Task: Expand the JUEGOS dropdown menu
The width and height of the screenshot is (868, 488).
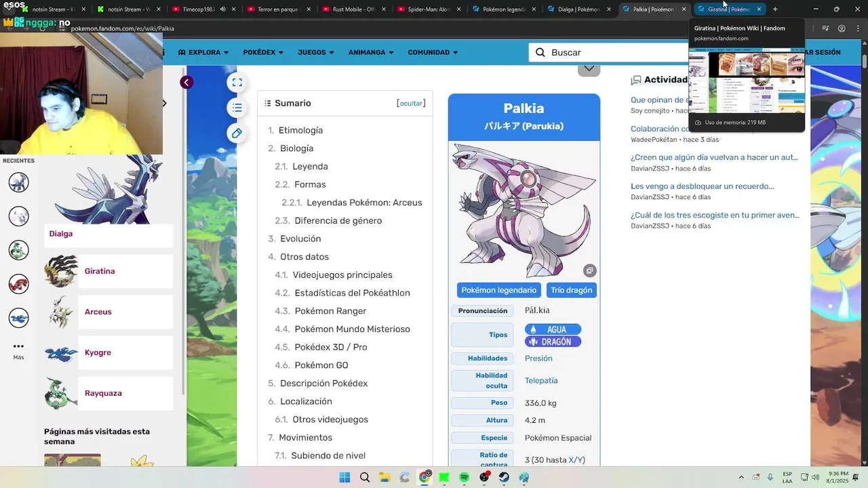Action: (316, 52)
